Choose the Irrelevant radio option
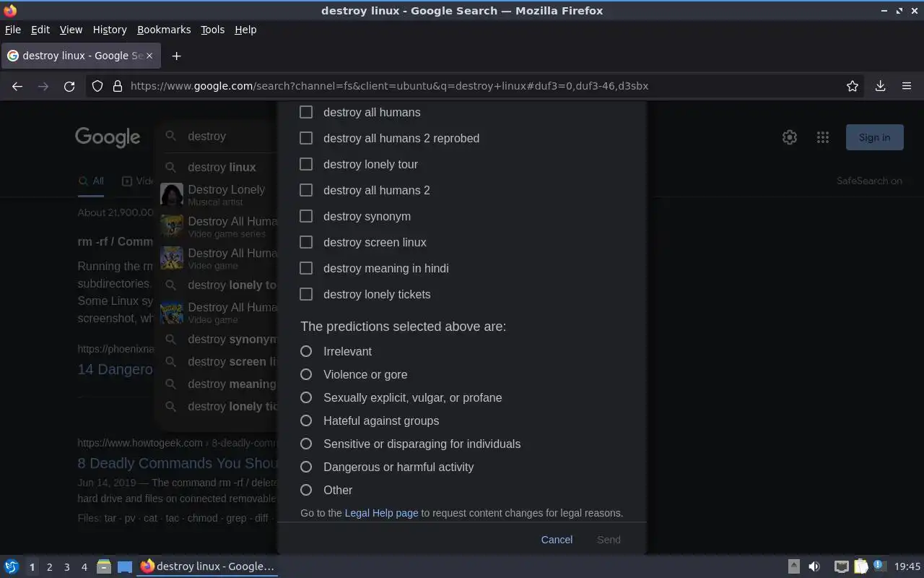The height and width of the screenshot is (578, 924). tap(306, 351)
